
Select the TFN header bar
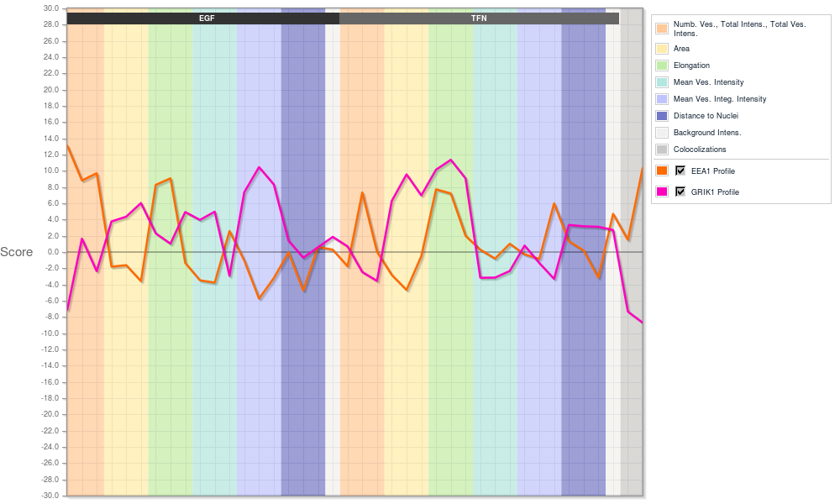(479, 18)
